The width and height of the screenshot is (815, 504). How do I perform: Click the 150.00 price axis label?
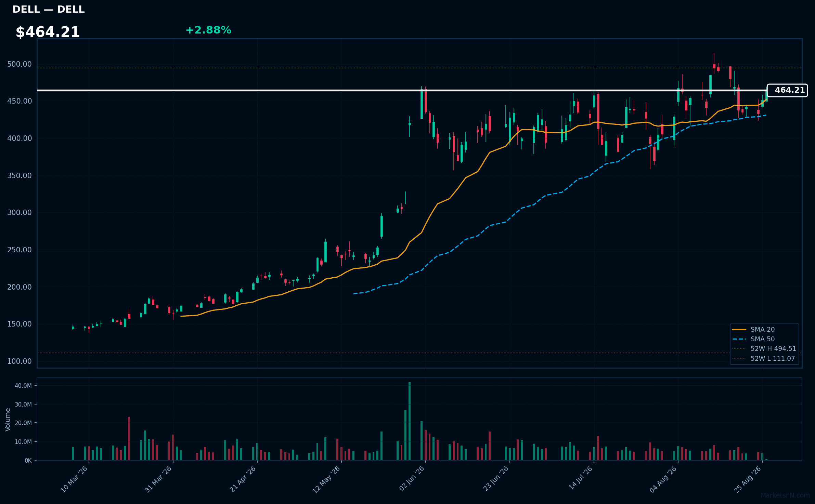click(20, 324)
